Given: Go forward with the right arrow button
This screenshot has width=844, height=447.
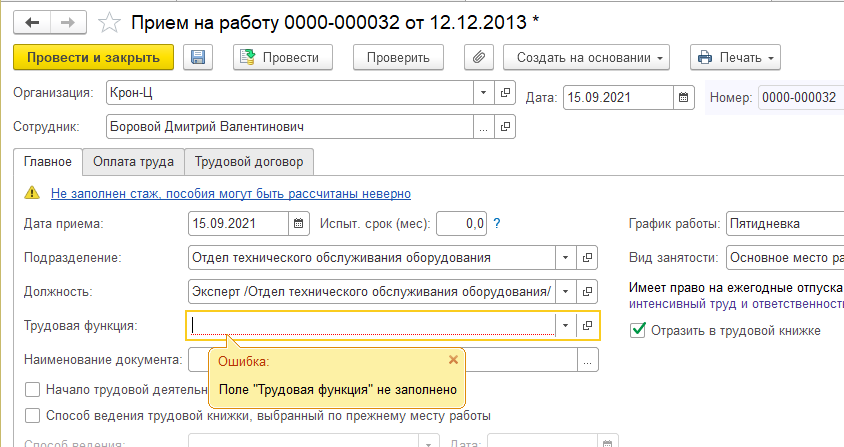Looking at the screenshot, I should [68, 23].
